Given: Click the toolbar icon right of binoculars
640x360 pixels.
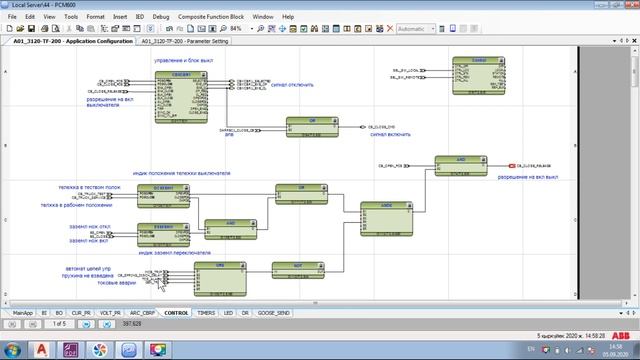Looking at the screenshot, I should click(x=325, y=29).
